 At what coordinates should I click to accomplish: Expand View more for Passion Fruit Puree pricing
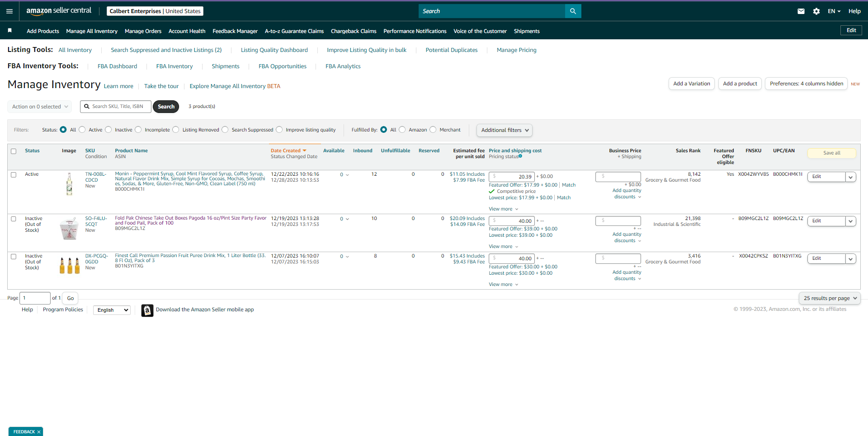504,285
